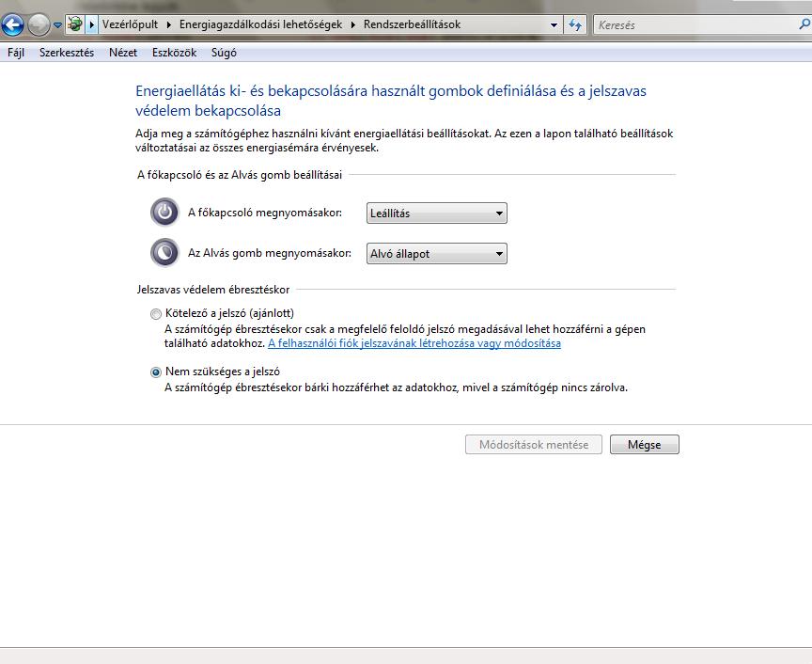This screenshot has height=664, width=812.
Task: Select Kötelező a jelszó radio button
Action: point(155,313)
